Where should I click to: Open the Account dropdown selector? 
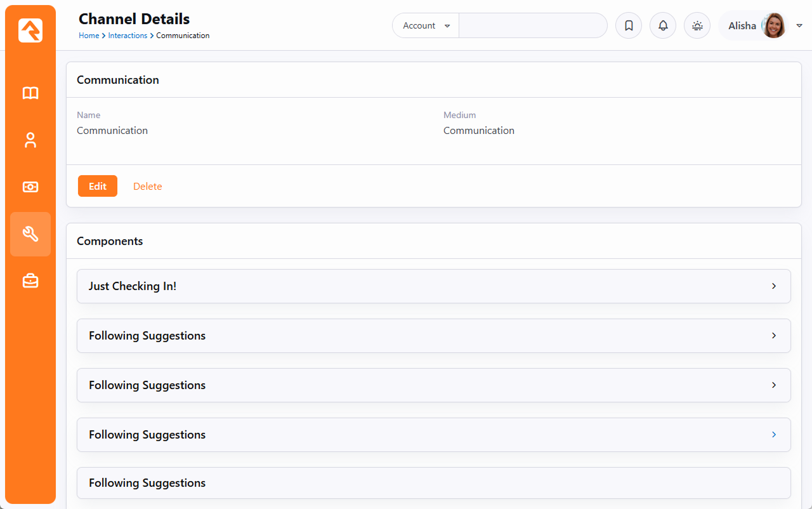[x=426, y=26]
